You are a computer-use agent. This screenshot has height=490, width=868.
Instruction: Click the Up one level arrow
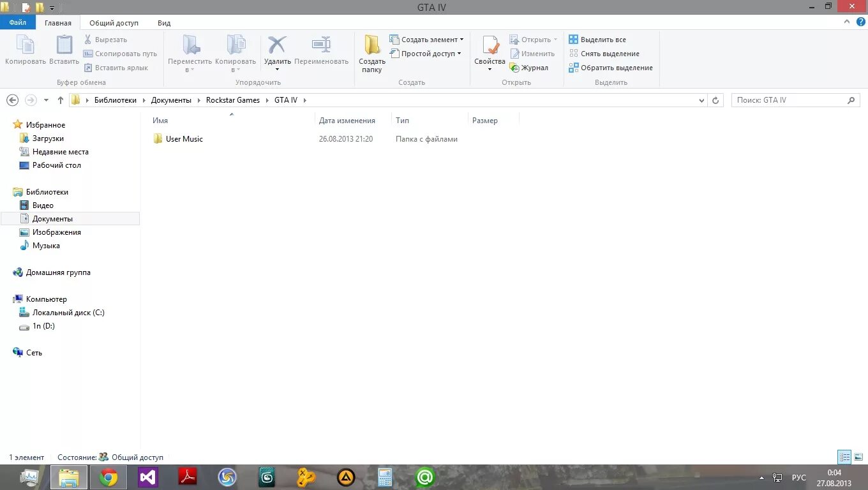pos(61,100)
